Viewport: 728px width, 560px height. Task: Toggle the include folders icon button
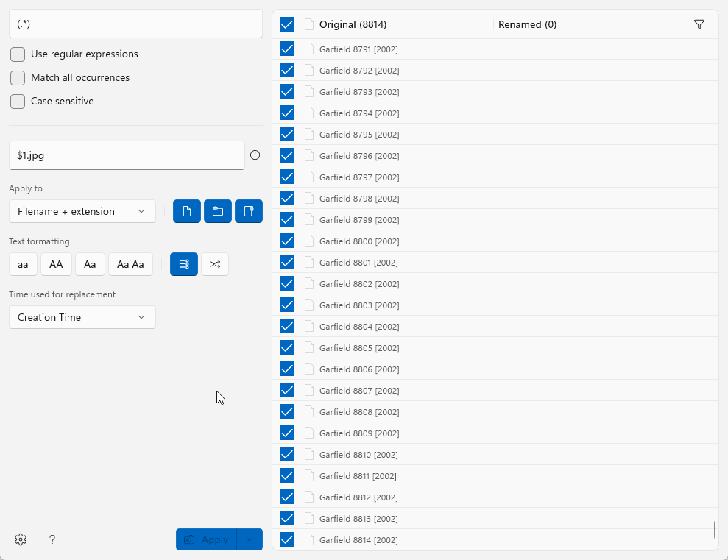tap(218, 211)
